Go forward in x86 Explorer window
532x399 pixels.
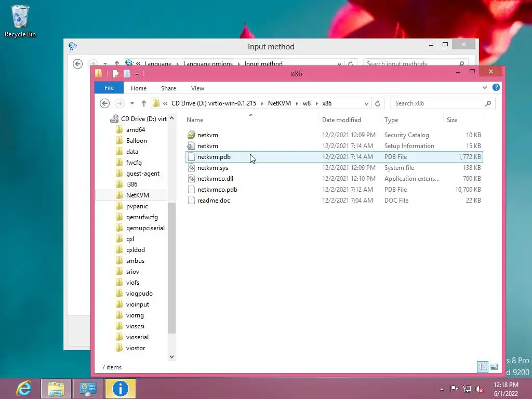[119, 103]
